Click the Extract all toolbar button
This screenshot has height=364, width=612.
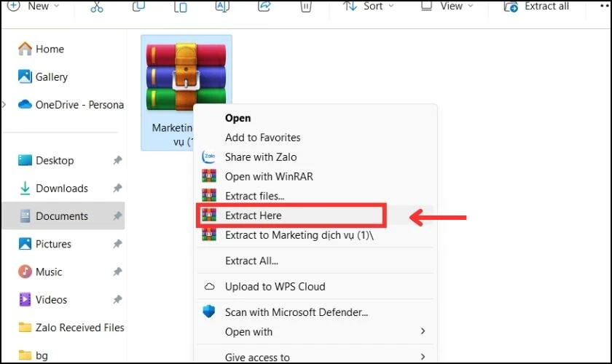[536, 7]
